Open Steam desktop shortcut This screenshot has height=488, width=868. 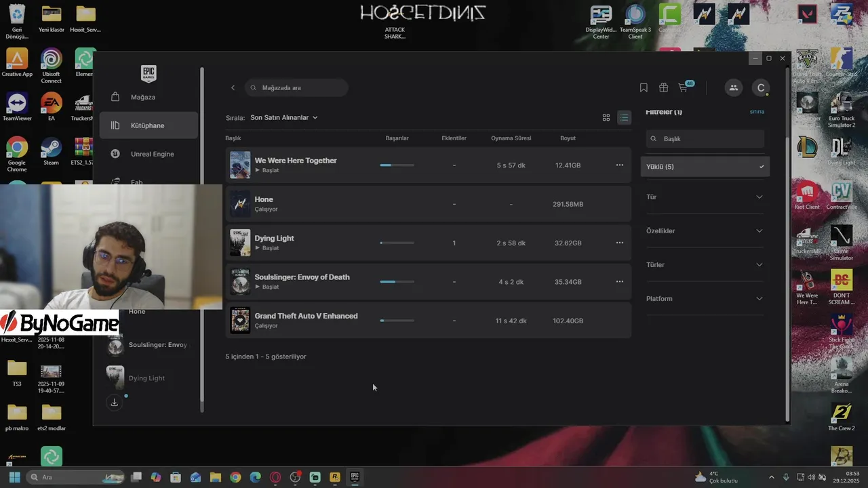tap(51, 152)
